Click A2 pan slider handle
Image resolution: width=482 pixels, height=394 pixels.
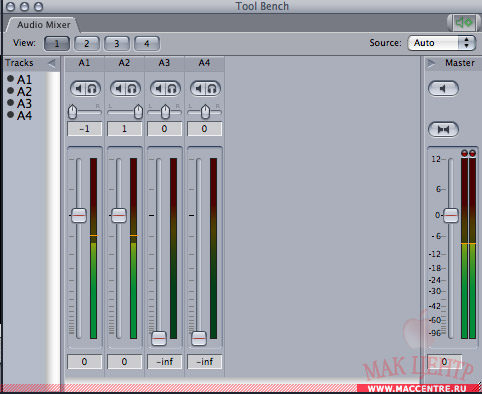[138, 112]
